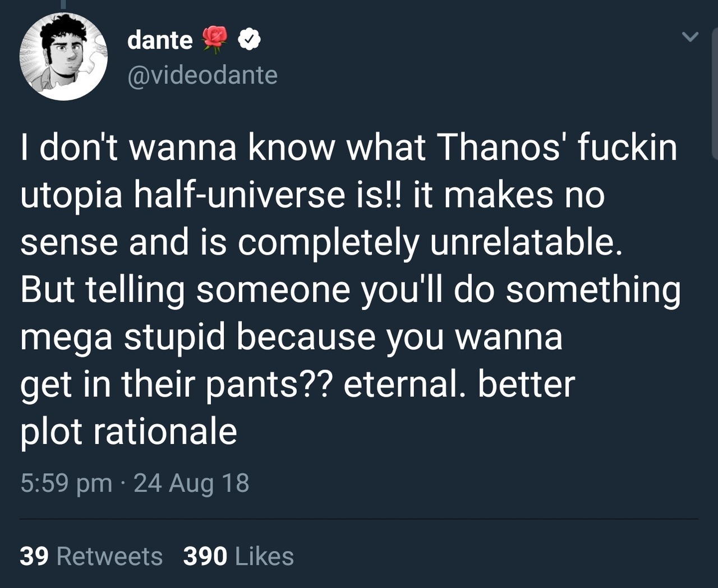
Task: Click the word "unrelatable." in the tweet
Action: point(526,242)
